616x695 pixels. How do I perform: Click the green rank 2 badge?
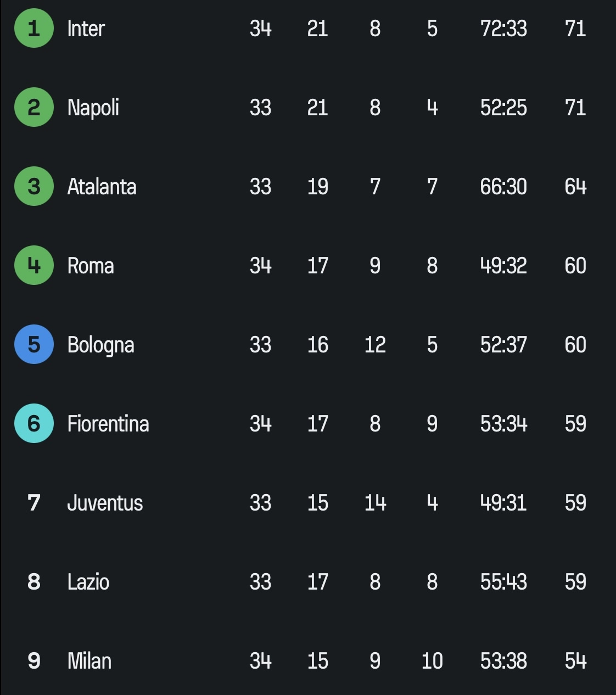pyautogui.click(x=34, y=107)
